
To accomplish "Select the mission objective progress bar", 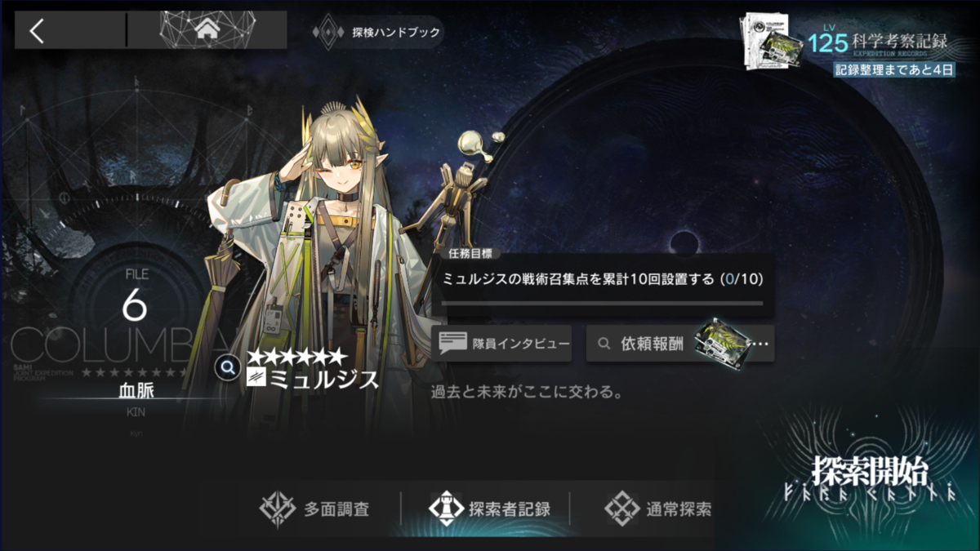I will pyautogui.click(x=603, y=303).
